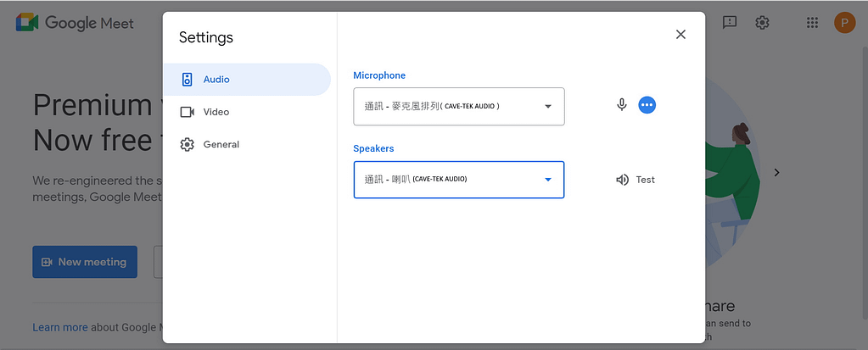The image size is (868, 350).
Task: Open the account avatar P
Action: point(845,23)
